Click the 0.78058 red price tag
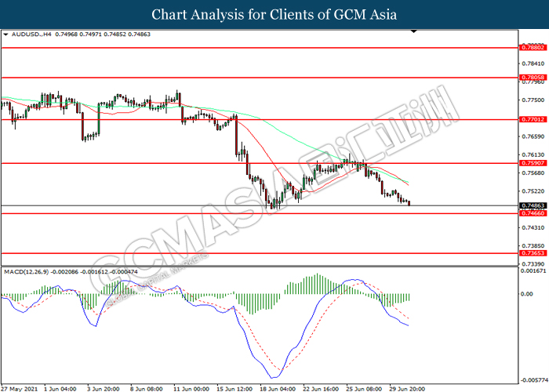This screenshot has height=392, width=549. [532, 78]
